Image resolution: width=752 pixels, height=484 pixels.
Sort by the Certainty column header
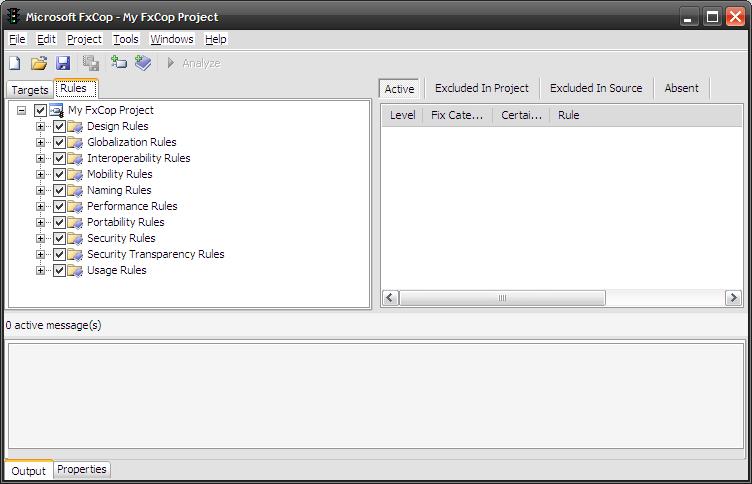[x=521, y=115]
